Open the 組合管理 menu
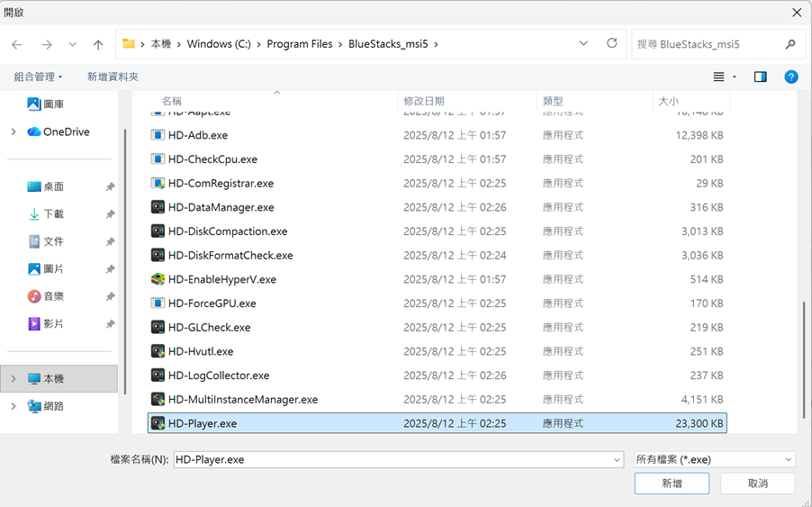Screen dimensions: 812x507 pos(38,77)
